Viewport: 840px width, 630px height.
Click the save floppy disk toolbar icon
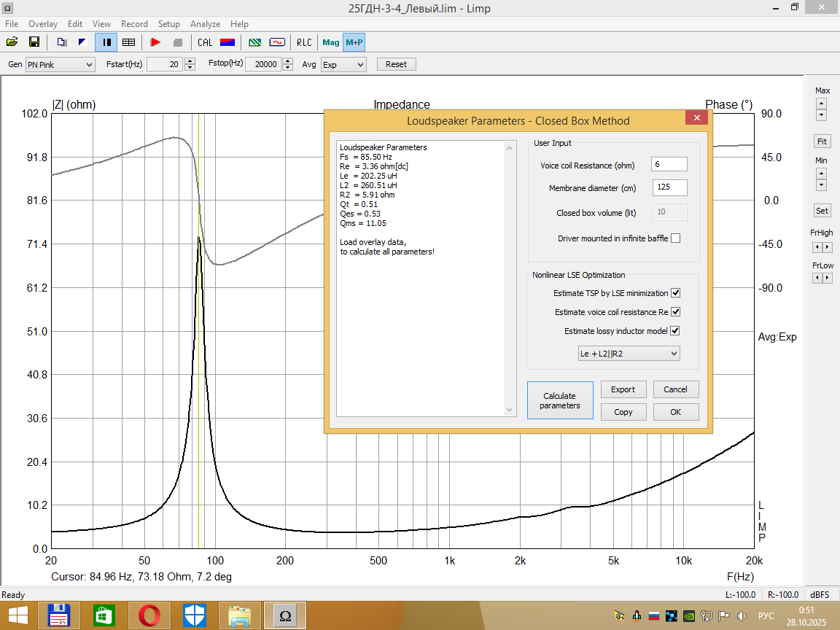tap(34, 42)
